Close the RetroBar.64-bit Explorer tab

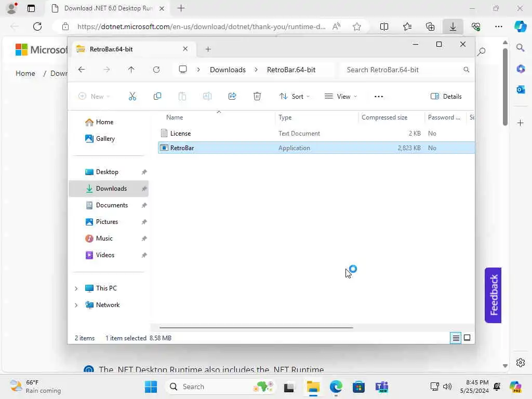[x=185, y=49]
